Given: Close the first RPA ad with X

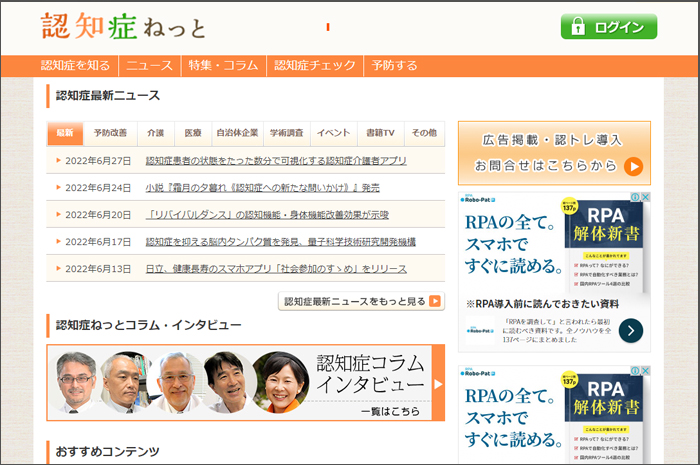Looking at the screenshot, I should point(646,197).
